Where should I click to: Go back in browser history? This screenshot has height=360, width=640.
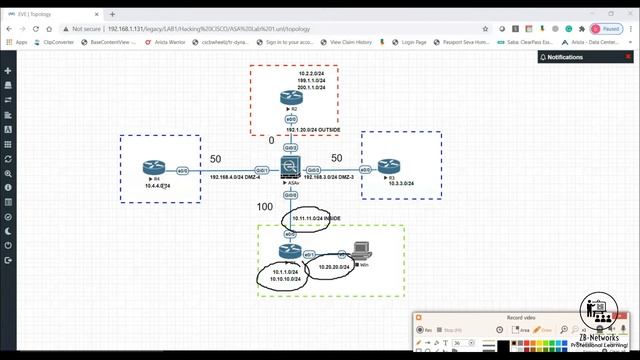pos(9,29)
